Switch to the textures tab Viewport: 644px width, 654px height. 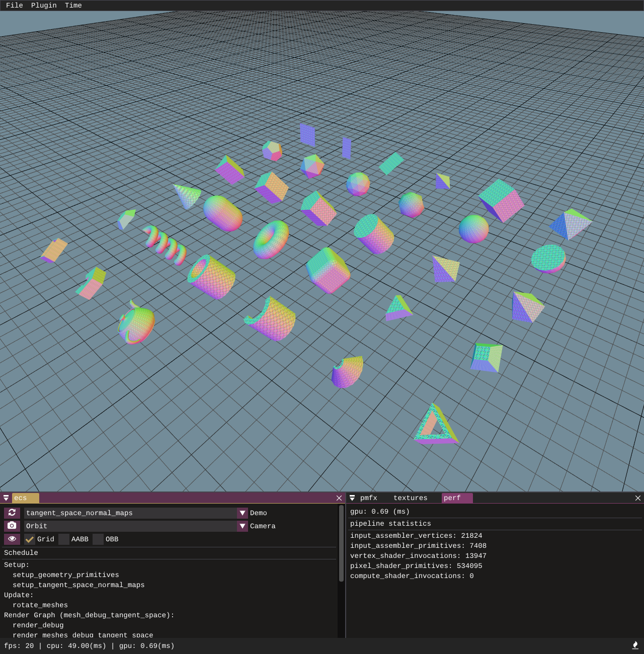410,498
